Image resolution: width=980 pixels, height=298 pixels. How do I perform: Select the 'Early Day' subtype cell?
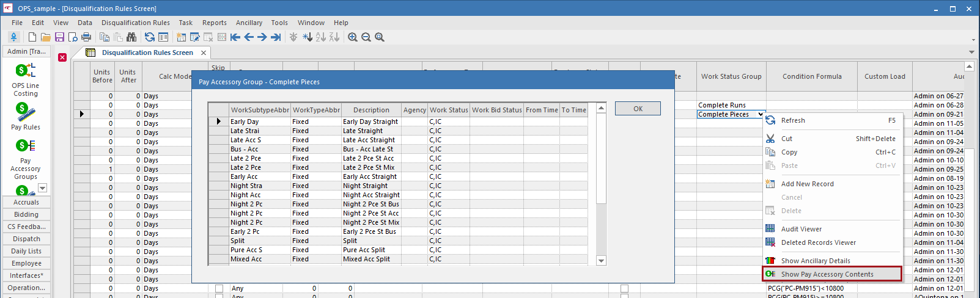pos(260,122)
